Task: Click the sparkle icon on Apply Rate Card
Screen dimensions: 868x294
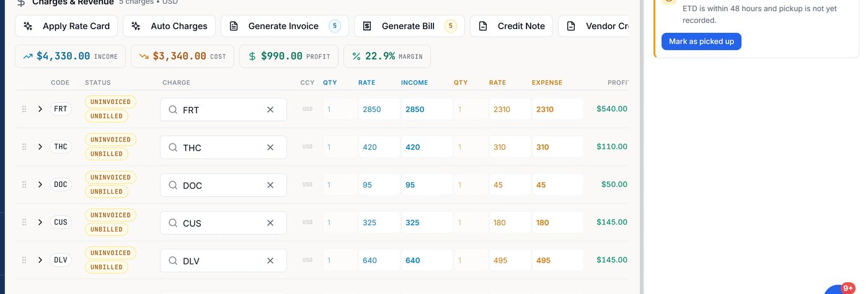Action: pos(28,26)
